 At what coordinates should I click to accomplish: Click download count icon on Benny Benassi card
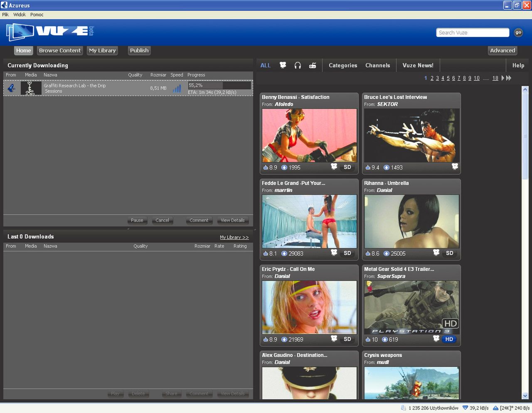(x=284, y=167)
